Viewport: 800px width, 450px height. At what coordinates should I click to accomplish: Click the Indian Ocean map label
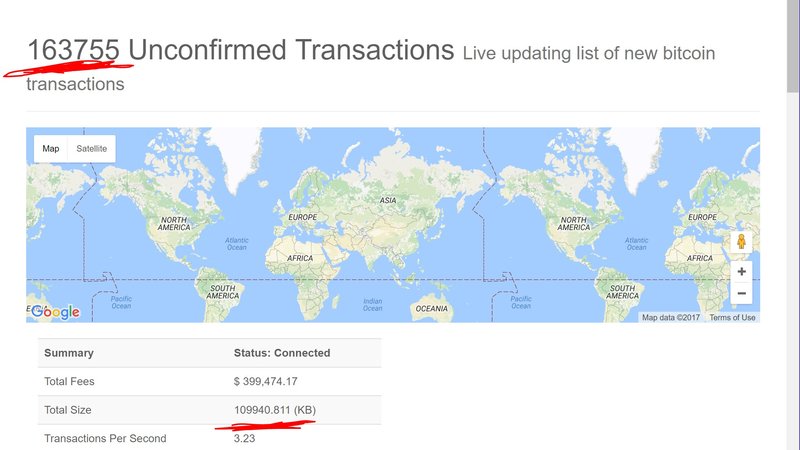372,304
